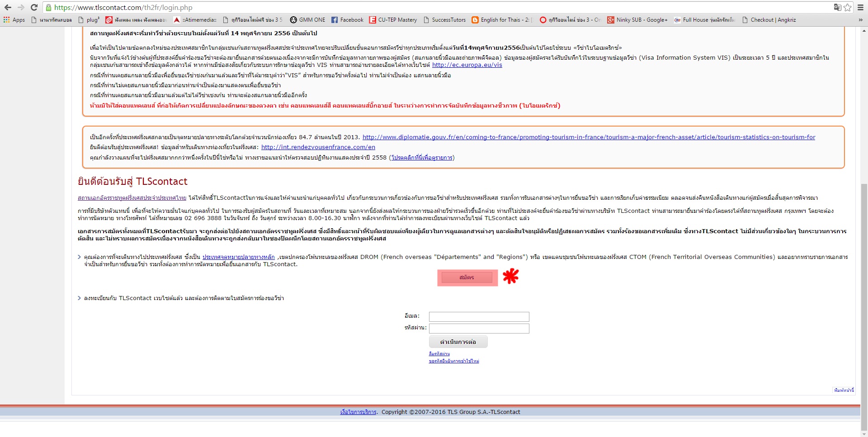
Task: Click the page vertical scrollbar thumb
Action: point(864,307)
